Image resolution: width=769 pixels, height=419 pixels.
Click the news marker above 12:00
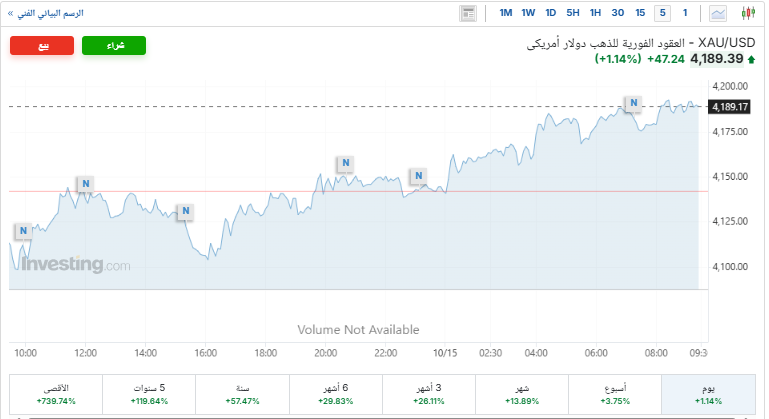pos(86,183)
